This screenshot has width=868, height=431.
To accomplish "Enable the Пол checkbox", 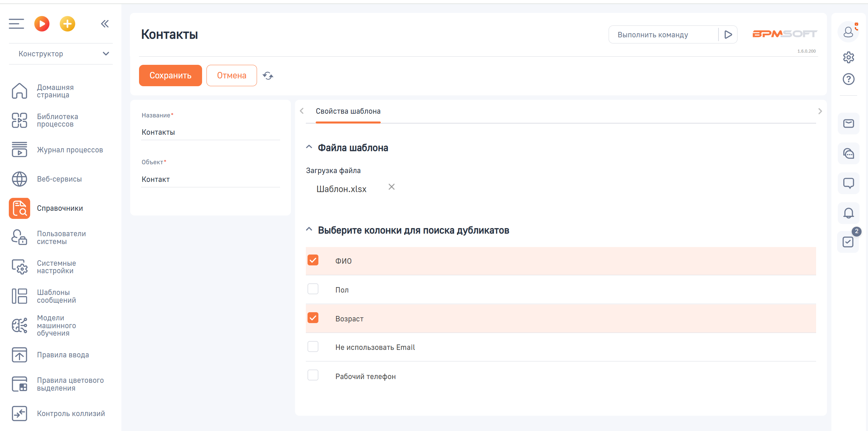I will pos(313,289).
